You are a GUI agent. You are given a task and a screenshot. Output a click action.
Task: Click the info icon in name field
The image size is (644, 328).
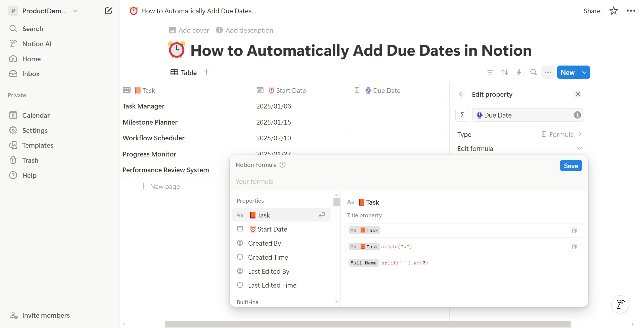577,115
